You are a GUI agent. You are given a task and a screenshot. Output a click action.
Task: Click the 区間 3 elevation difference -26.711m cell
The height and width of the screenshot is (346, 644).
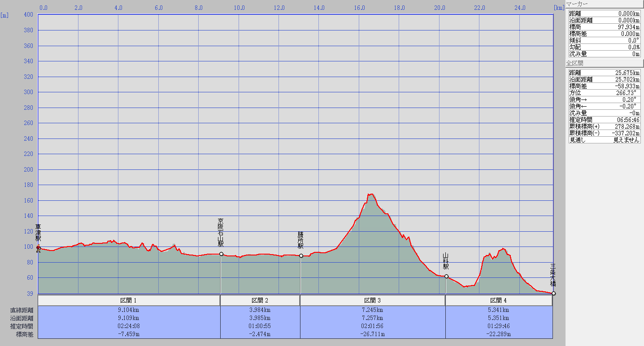[373, 334]
